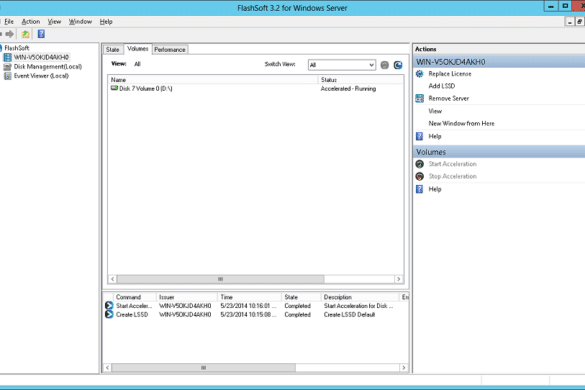The width and height of the screenshot is (585, 390).
Task: Click the Command column header in the log
Action: pyautogui.click(x=135, y=297)
